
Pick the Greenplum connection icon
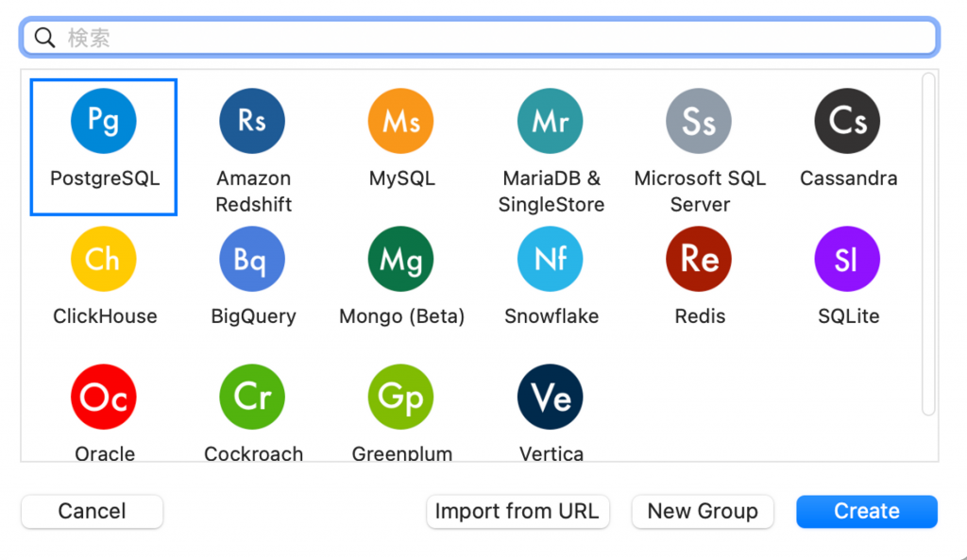[401, 398]
